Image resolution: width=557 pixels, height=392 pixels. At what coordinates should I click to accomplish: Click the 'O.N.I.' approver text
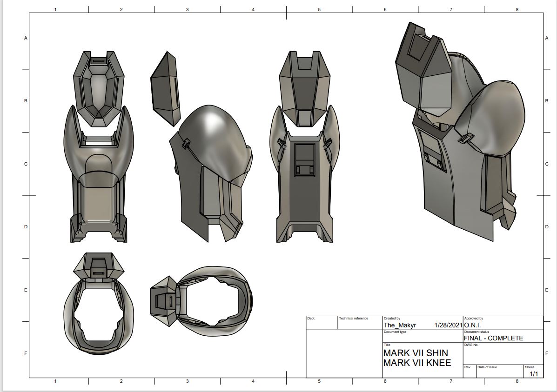pos(472,325)
